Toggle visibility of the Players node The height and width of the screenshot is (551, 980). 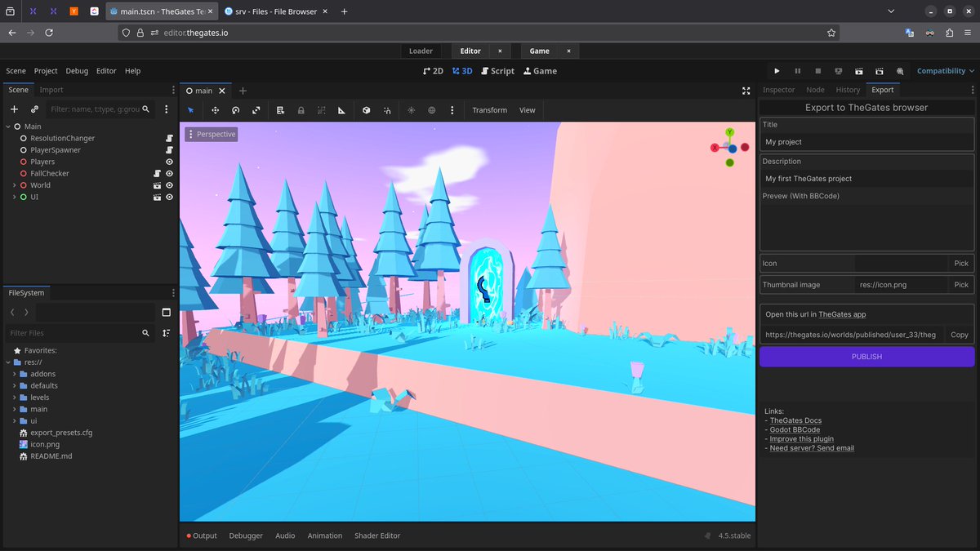click(x=169, y=161)
